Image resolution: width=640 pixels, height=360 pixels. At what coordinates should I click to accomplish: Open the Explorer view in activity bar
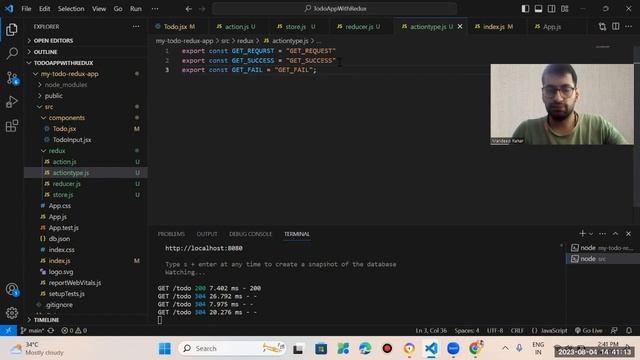coord(11,29)
